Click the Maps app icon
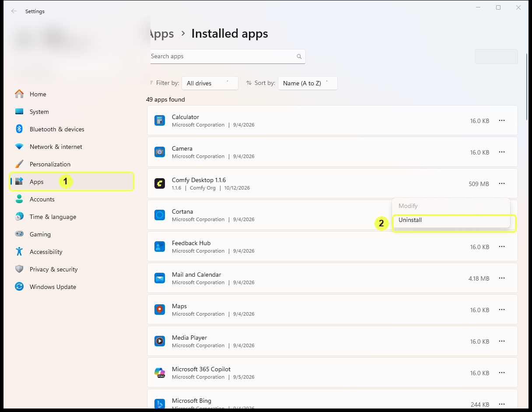532x412 pixels. point(160,310)
